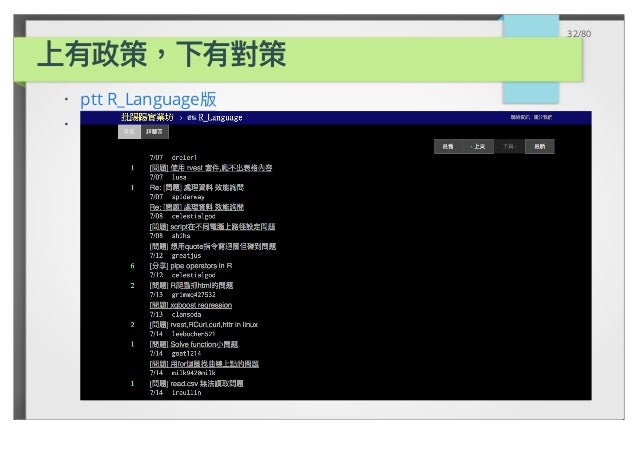Click the ptt R_Language版 slide bullet text
The image size is (638, 451).
pos(148,99)
